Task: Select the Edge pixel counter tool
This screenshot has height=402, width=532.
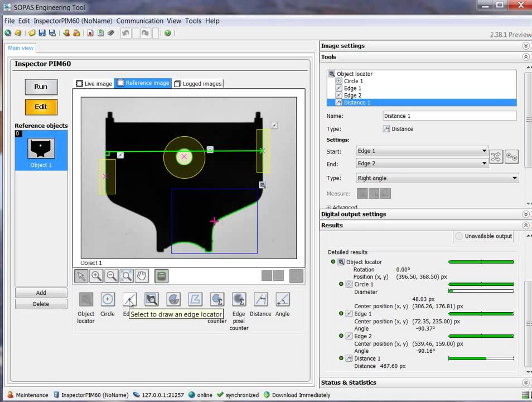Action: point(239,299)
